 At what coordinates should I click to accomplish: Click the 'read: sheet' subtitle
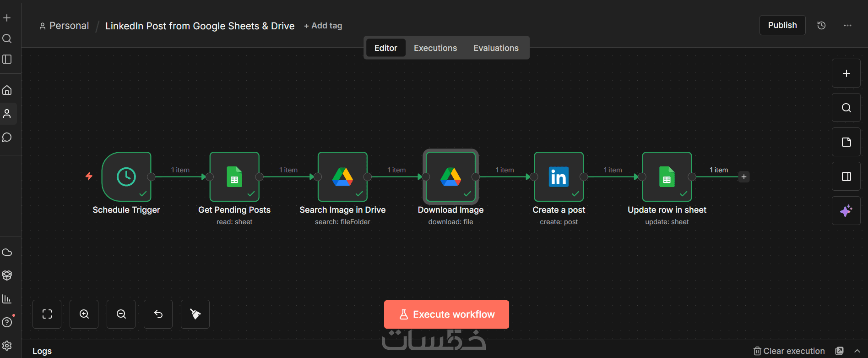(x=234, y=222)
